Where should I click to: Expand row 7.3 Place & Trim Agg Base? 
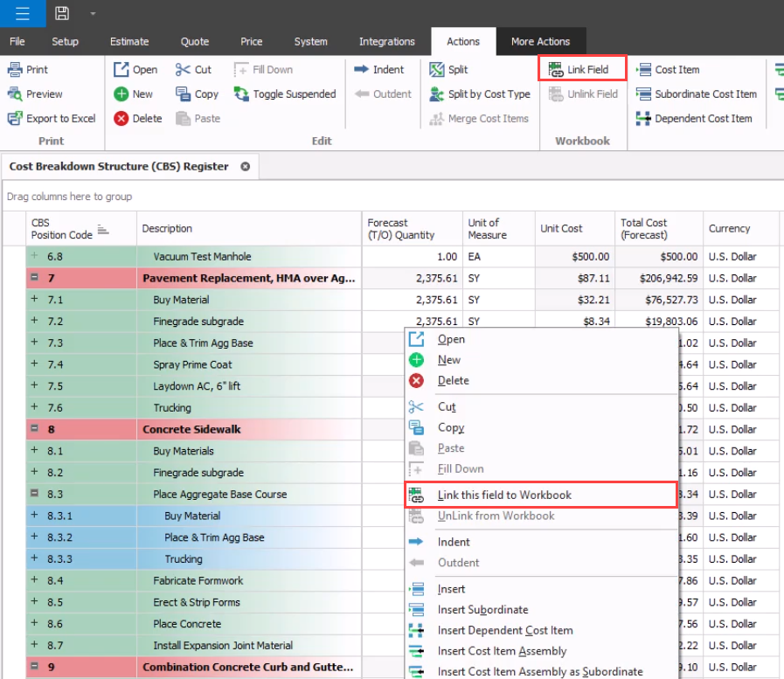[x=35, y=343]
